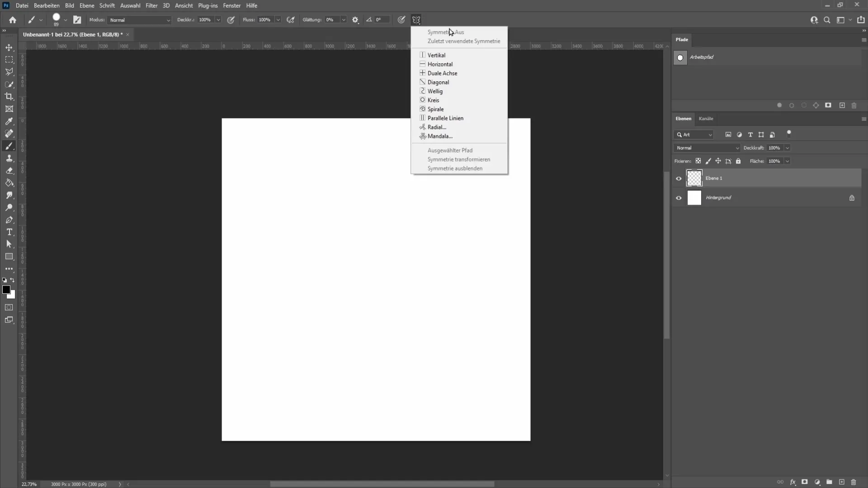Select the Dodge tool
Image resolution: width=868 pixels, height=488 pixels.
[x=9, y=207]
